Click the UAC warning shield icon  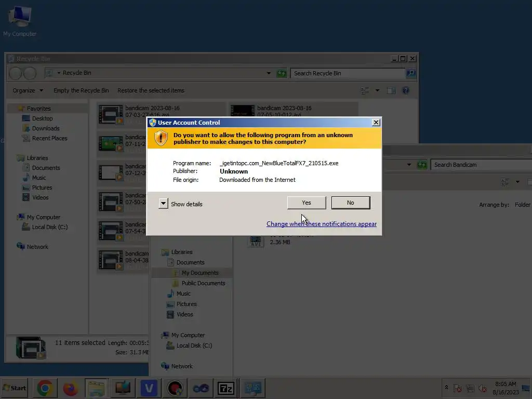161,138
